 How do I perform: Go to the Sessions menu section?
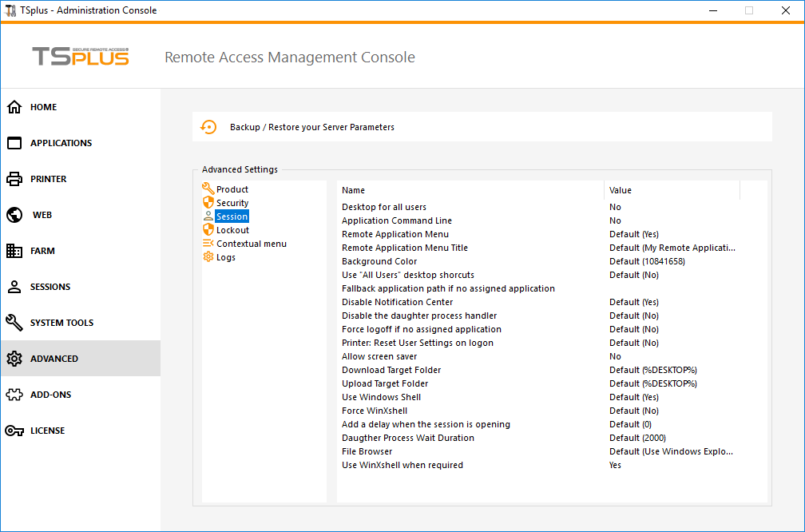point(50,287)
